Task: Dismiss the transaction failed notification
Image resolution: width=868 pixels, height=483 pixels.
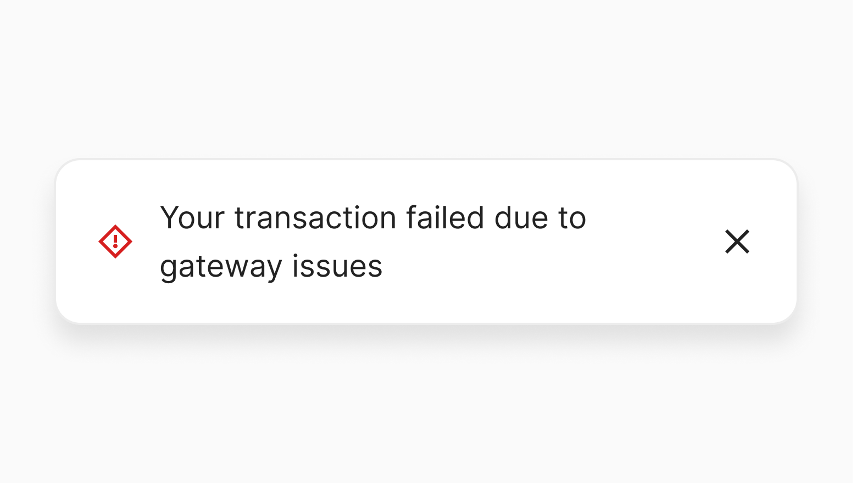Action: pyautogui.click(x=737, y=241)
